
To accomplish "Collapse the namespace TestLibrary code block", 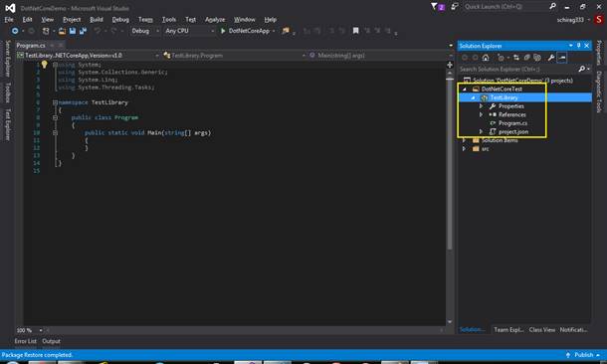I will coord(55,102).
